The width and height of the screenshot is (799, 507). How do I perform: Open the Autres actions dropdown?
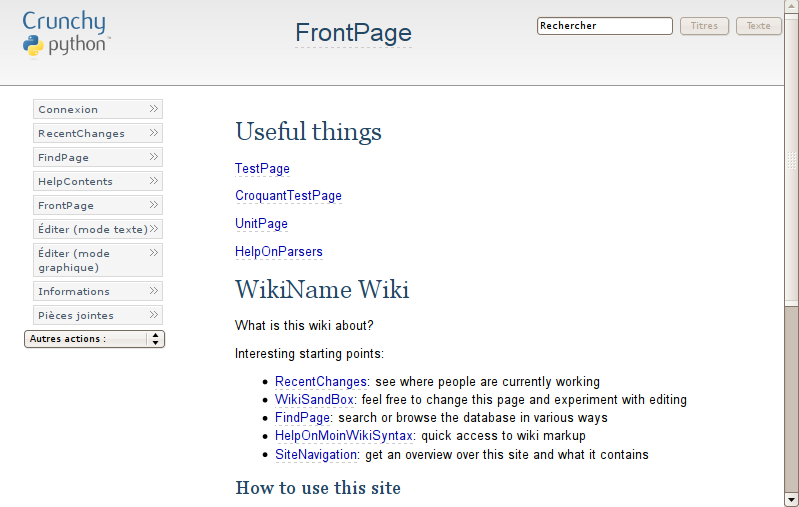coord(95,339)
